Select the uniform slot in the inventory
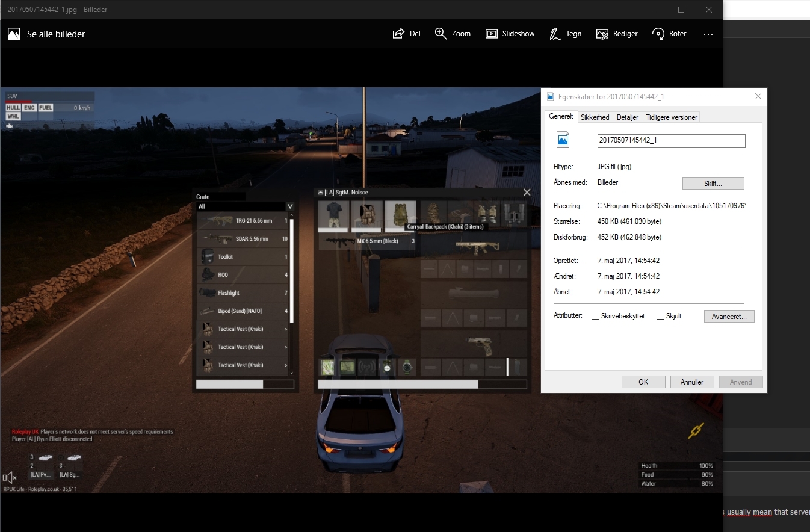This screenshot has height=532, width=810. pyautogui.click(x=333, y=216)
